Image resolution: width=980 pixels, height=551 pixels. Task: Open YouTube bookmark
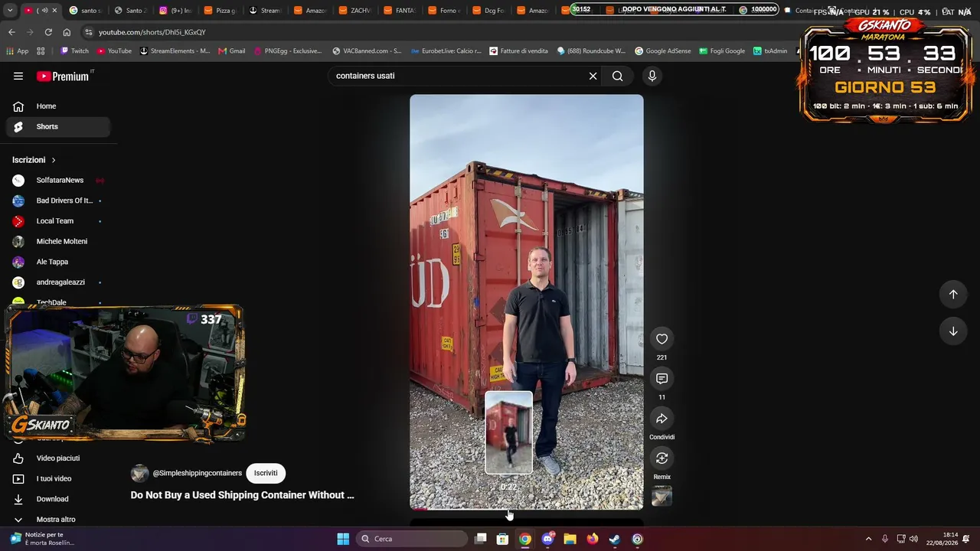tap(113, 51)
